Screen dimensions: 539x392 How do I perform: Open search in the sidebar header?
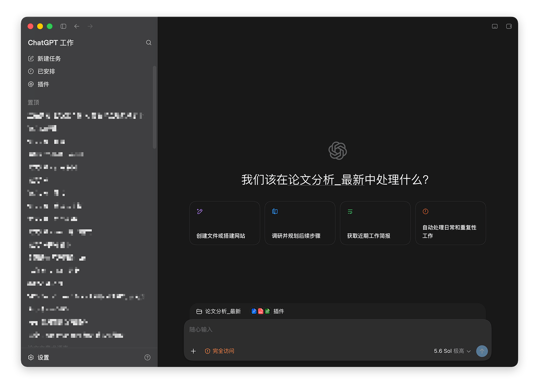149,43
